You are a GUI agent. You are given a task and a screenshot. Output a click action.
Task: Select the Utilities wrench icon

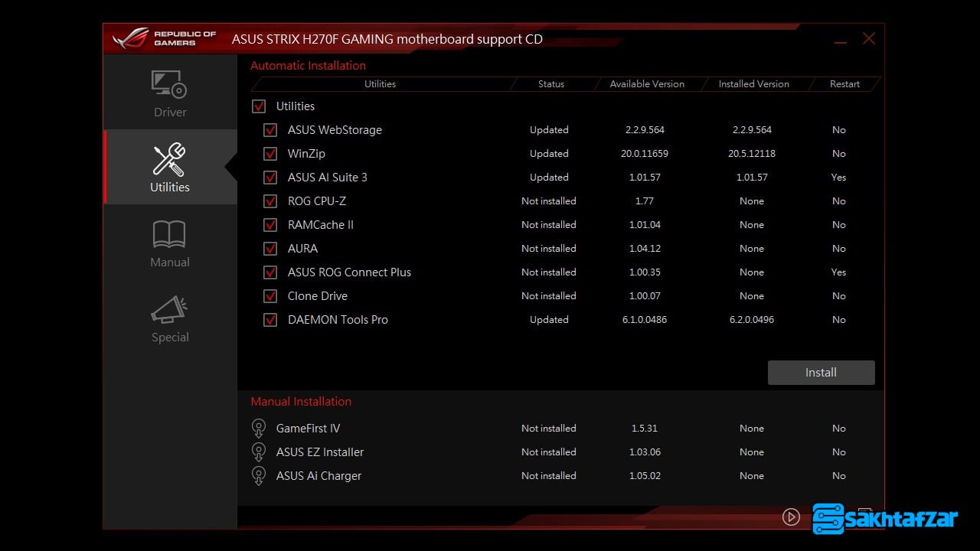click(169, 159)
